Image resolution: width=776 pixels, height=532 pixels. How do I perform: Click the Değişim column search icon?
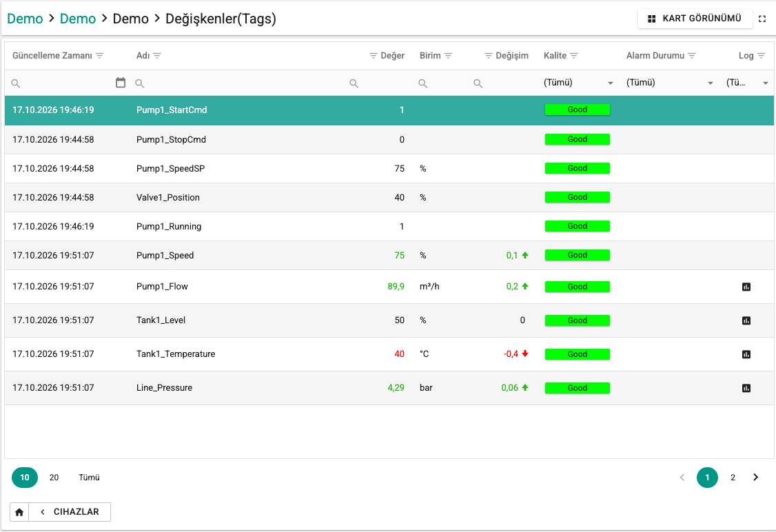478,83
